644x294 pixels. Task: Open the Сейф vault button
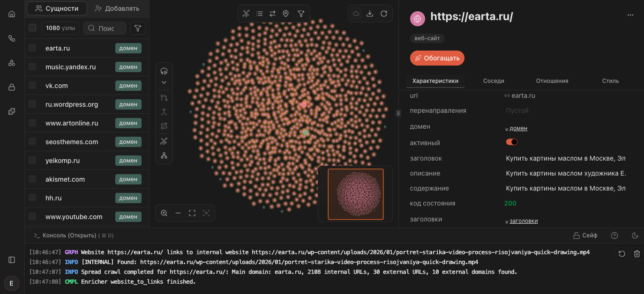[585, 235]
